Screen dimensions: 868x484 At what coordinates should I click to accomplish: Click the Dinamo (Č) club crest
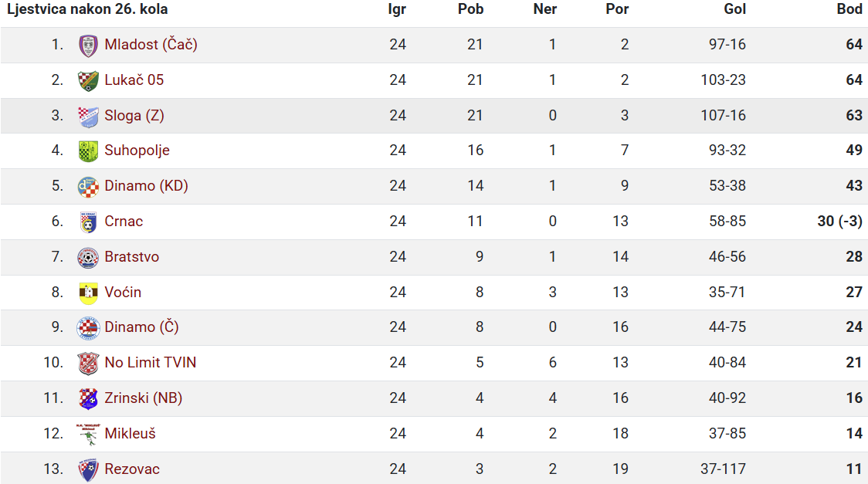(x=88, y=328)
